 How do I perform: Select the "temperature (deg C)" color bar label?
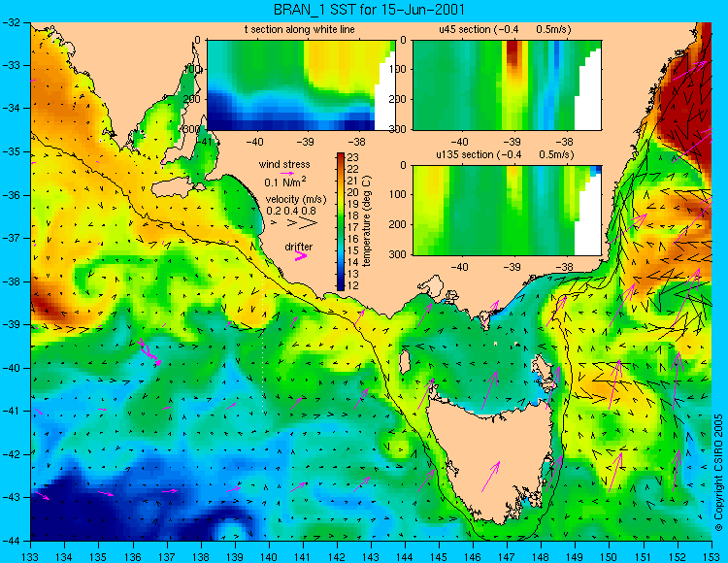click(x=367, y=221)
